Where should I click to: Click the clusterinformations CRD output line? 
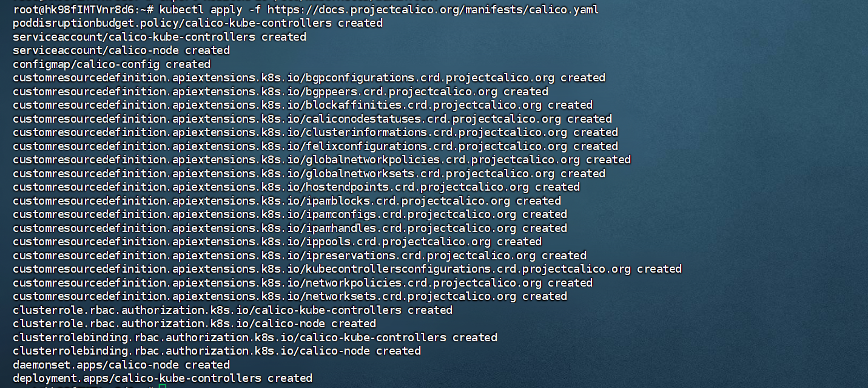(x=315, y=132)
